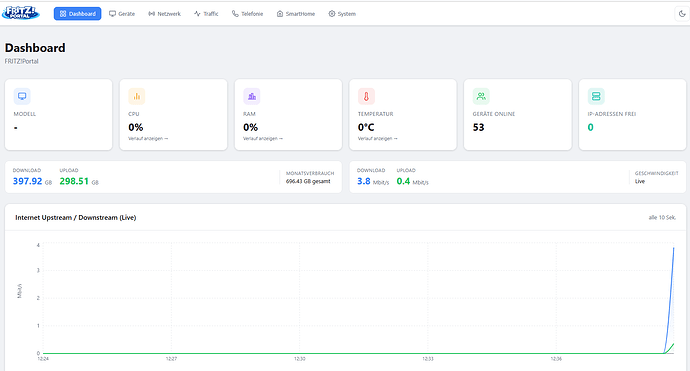This screenshot has width=690, height=371.
Task: Open the Dashboard tab
Action: click(x=77, y=14)
